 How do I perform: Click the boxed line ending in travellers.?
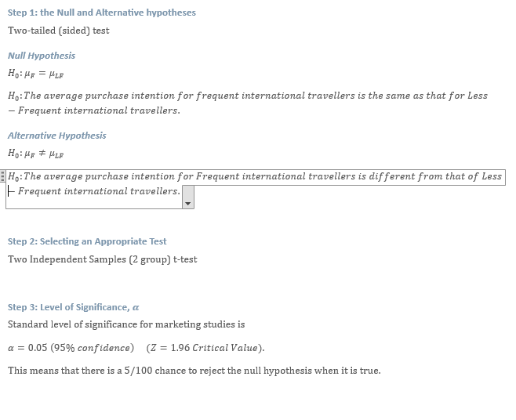[x=94, y=191]
